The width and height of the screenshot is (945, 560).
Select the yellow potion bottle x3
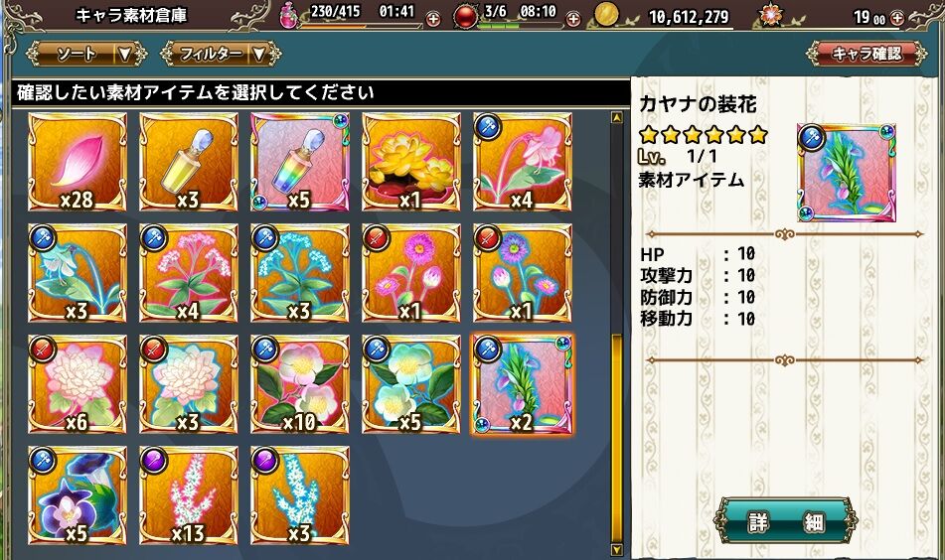click(189, 162)
